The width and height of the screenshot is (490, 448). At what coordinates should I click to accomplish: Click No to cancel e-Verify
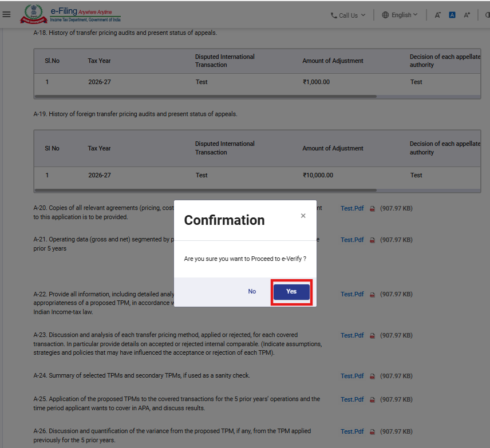[x=252, y=292]
